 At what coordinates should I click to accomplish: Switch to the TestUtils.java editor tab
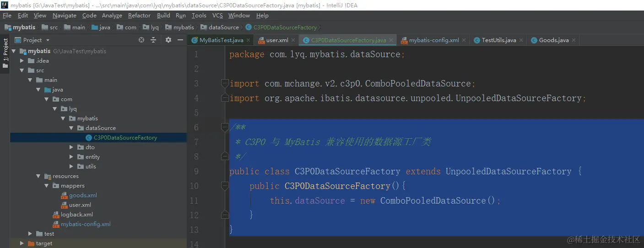pos(499,40)
